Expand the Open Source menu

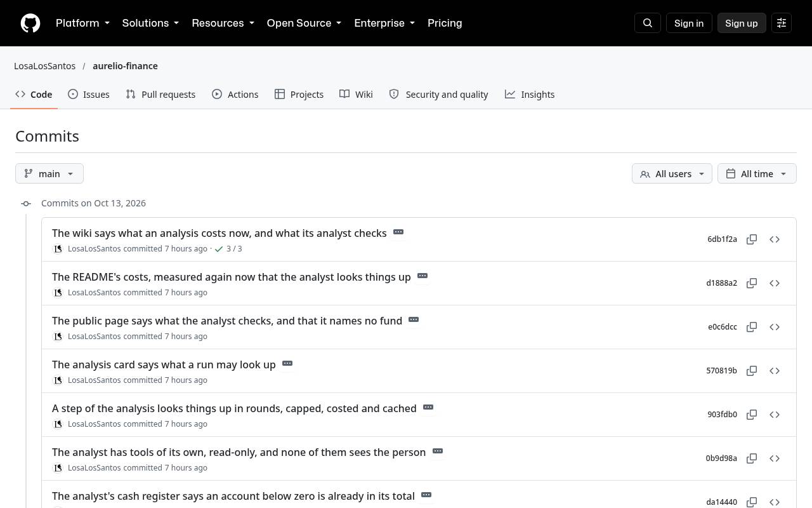pyautogui.click(x=304, y=23)
